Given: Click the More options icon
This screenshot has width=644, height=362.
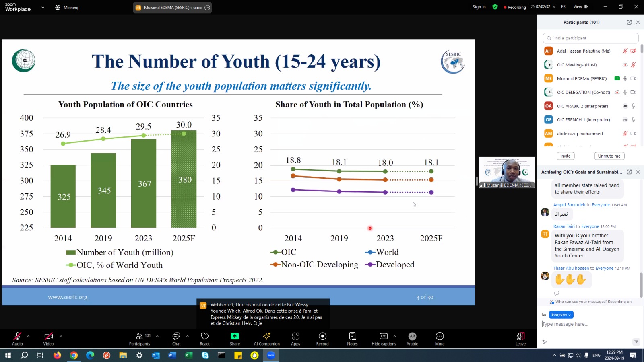Looking at the screenshot, I should [440, 338].
